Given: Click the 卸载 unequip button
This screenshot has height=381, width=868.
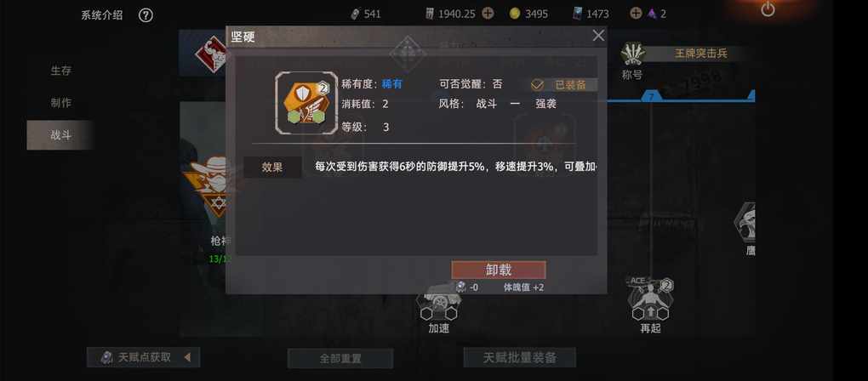Looking at the screenshot, I should (x=498, y=270).
